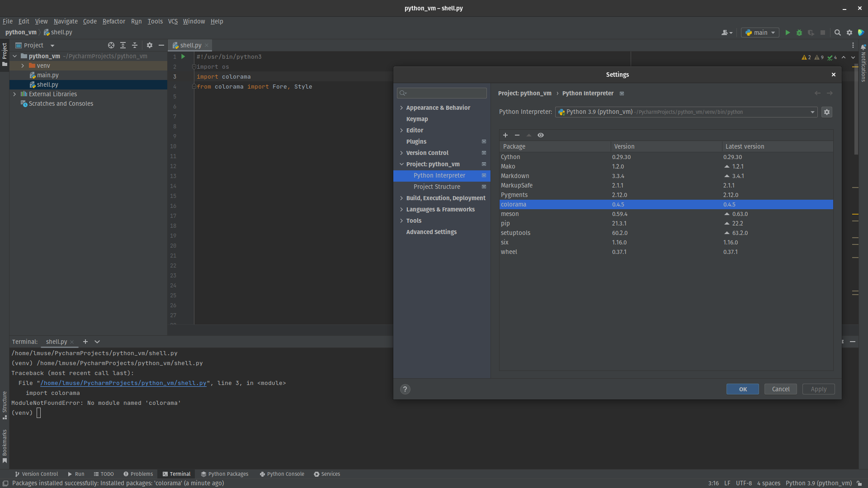Open the VCS menu
868x488 pixels.
click(x=172, y=21)
